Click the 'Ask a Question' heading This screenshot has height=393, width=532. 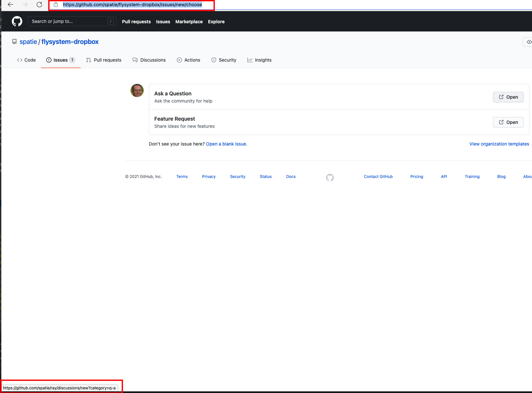[173, 93]
